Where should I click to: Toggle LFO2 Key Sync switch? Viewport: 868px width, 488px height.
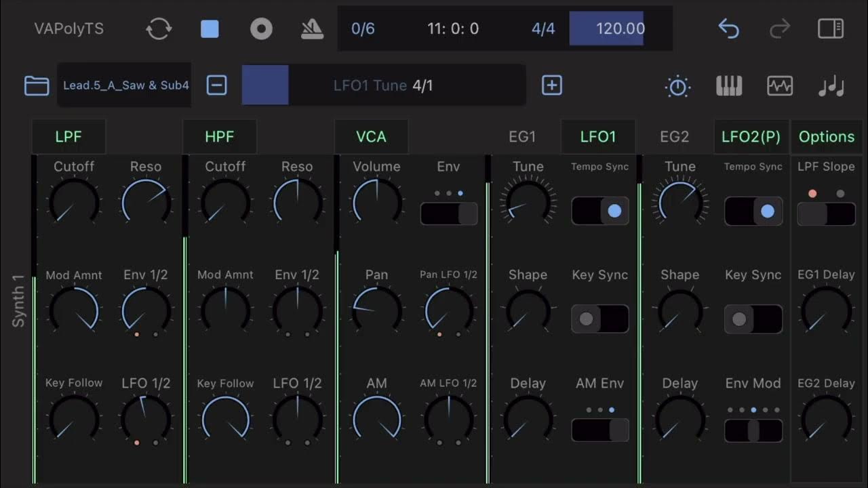753,319
